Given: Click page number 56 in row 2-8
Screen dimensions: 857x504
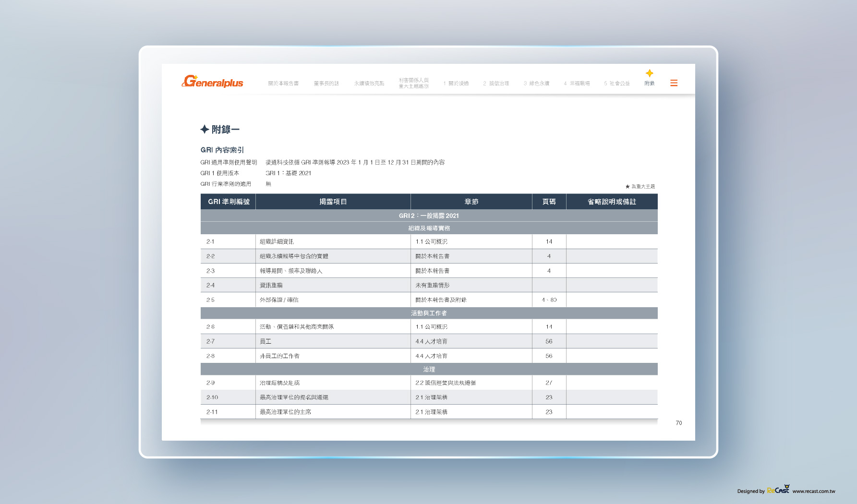Looking at the screenshot, I should 549,356.
